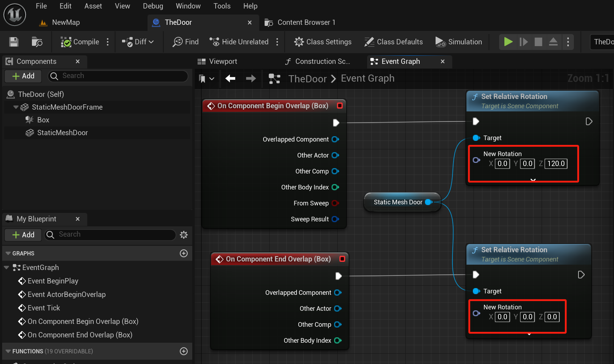Open Class Settings
Viewport: 614px width, 364px height.
tap(323, 42)
